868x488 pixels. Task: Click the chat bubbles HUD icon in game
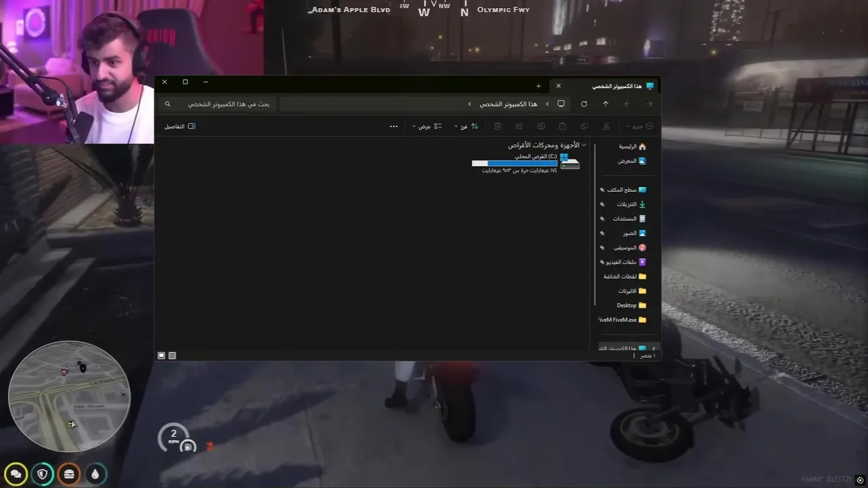coord(16,474)
